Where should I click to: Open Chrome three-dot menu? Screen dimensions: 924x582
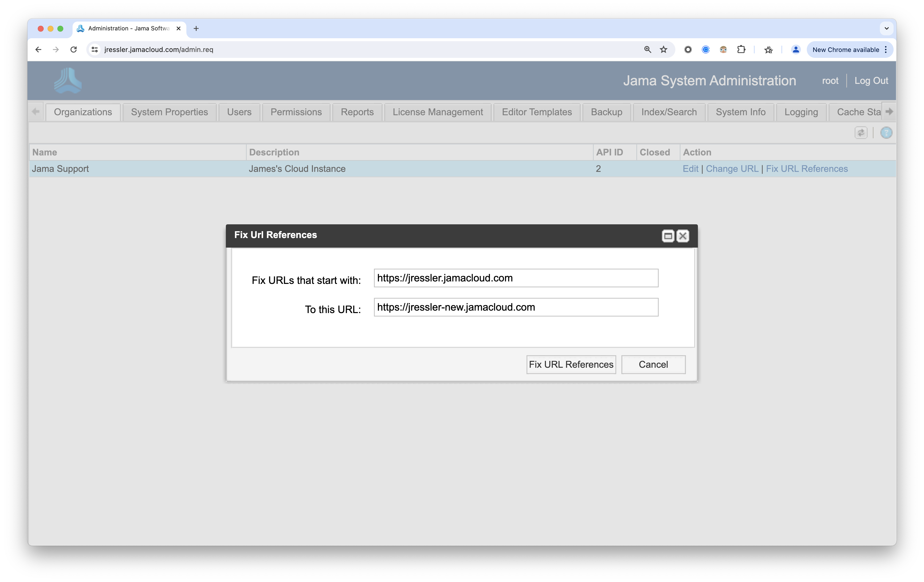click(x=886, y=50)
